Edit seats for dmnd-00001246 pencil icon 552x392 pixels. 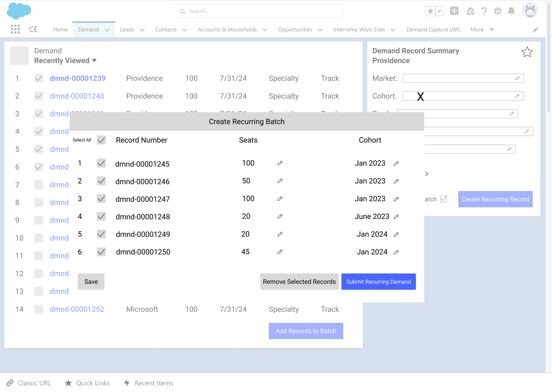pyautogui.click(x=280, y=181)
